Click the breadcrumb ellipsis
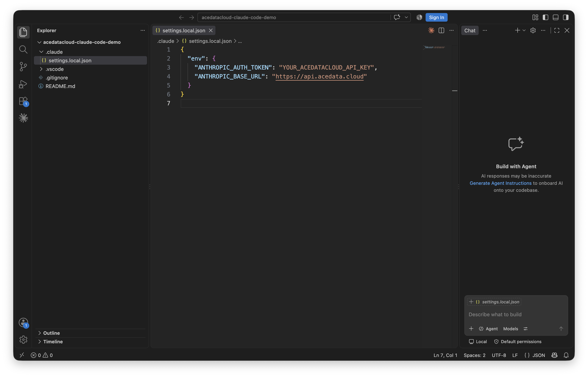The width and height of the screenshot is (588, 377). [x=240, y=41]
